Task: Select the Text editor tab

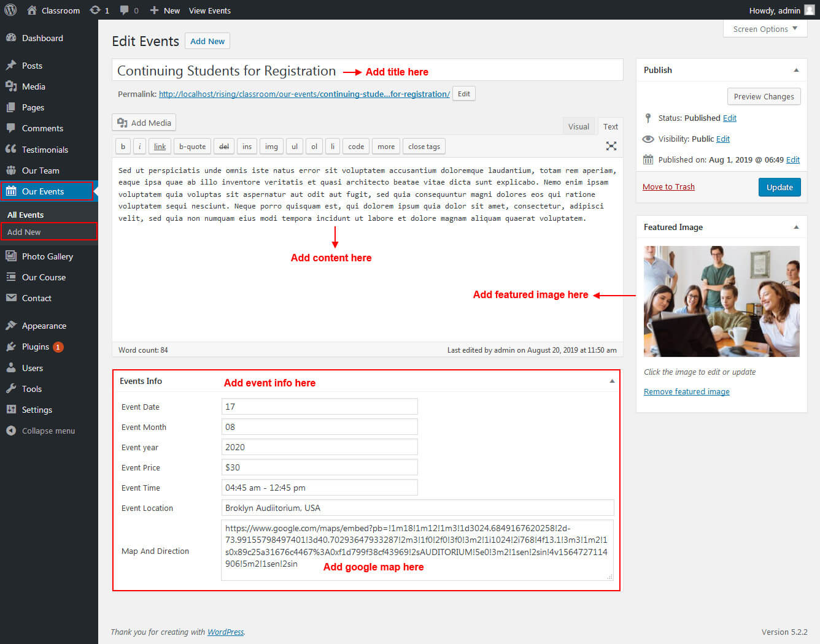Action: pos(610,126)
